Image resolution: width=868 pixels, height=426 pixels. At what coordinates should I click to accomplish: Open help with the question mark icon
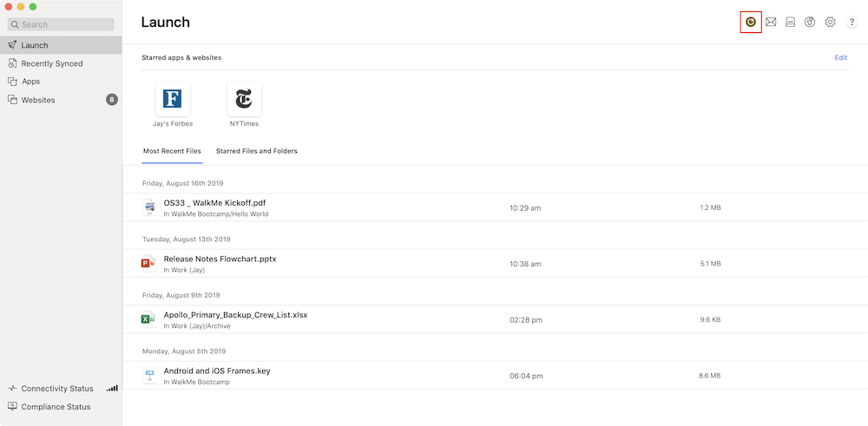point(852,23)
